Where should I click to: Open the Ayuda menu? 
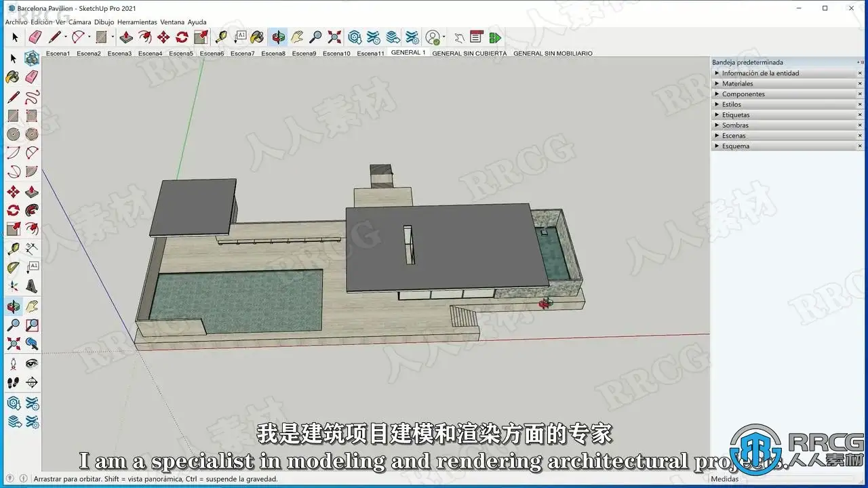pos(197,22)
